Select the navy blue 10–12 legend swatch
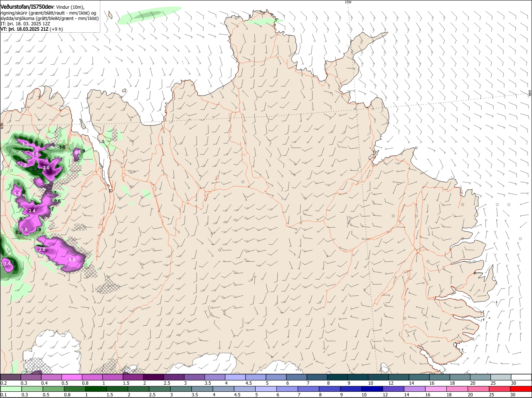This screenshot has height=398, width=532. pos(373,389)
